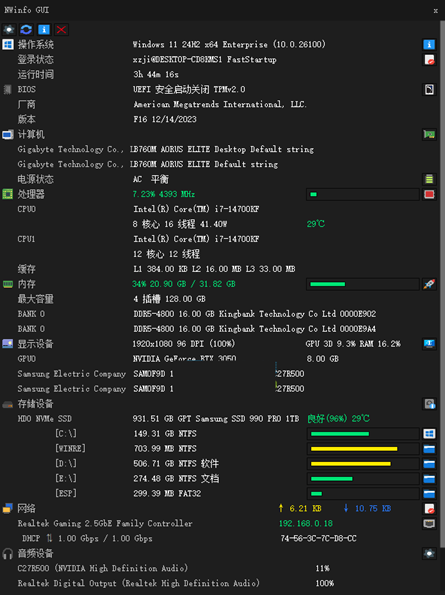The height and width of the screenshot is (595, 445).
Task: Open the blue info toolbar icon
Action: 44,30
